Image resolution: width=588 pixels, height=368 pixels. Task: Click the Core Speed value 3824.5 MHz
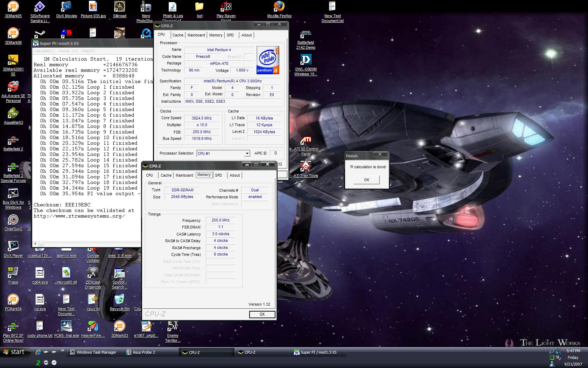202,118
